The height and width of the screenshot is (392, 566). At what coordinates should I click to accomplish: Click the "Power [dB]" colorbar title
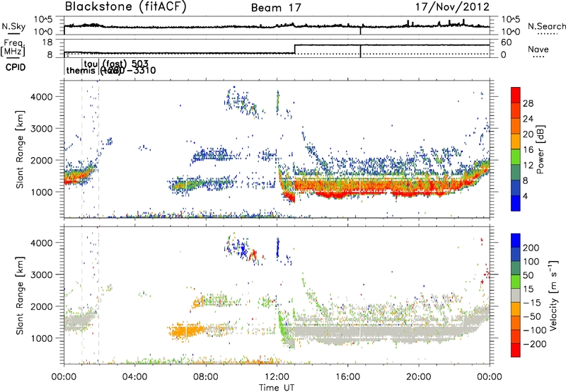tap(541, 149)
